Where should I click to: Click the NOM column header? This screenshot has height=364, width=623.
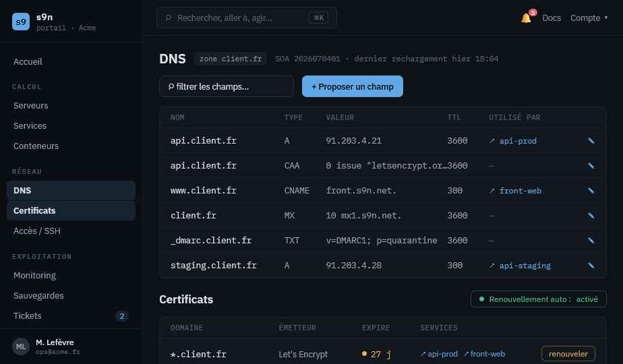(x=177, y=117)
